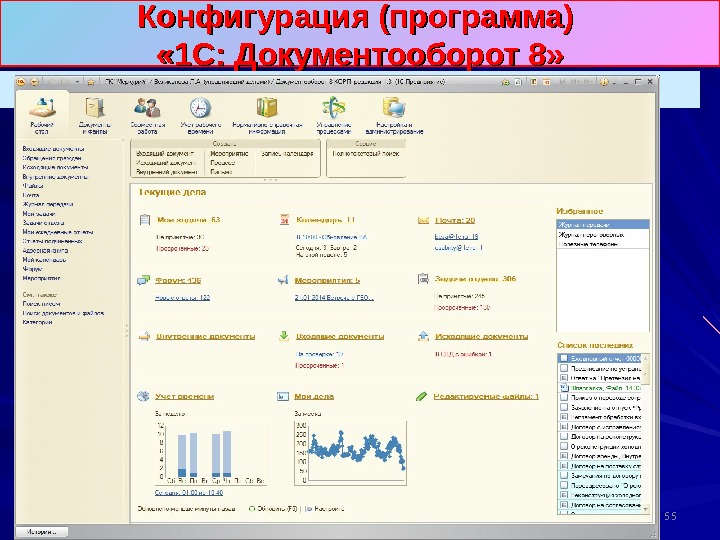
Task: Open Полнотекстовый поиск in Сервис panel
Action: tap(366, 154)
